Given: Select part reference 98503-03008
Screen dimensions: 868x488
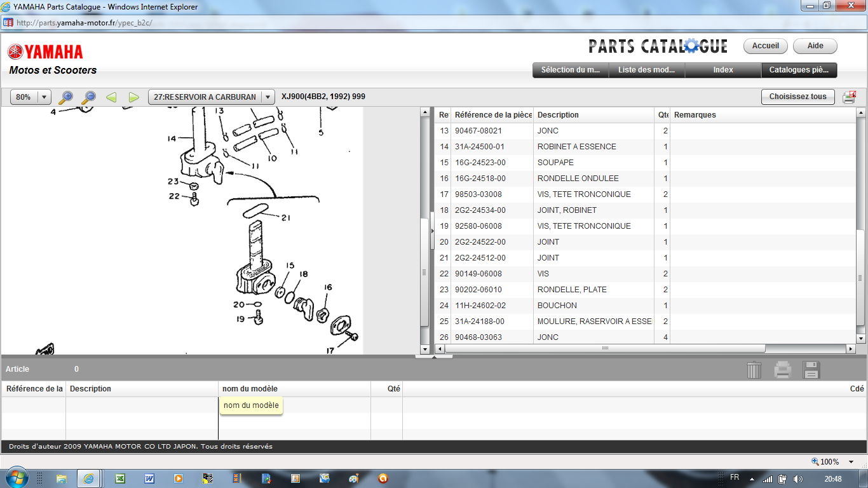Looking at the screenshot, I should (x=478, y=194).
